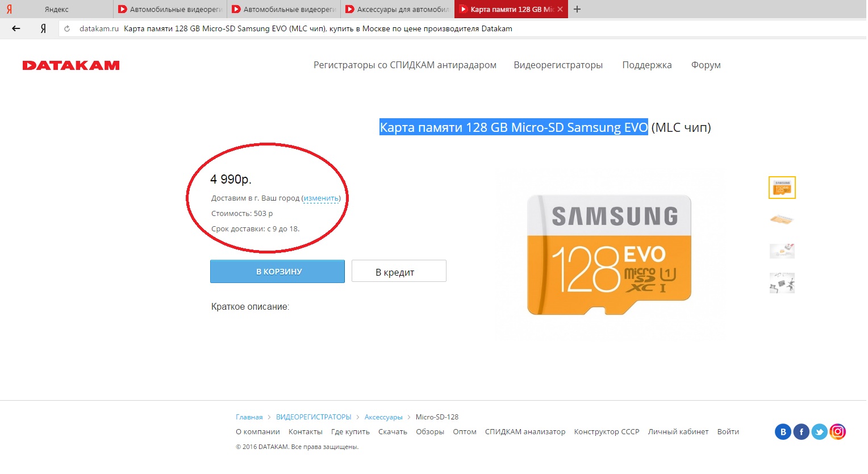868x474 pixels.
Task: Open the Поддержка menu item
Action: click(x=646, y=65)
